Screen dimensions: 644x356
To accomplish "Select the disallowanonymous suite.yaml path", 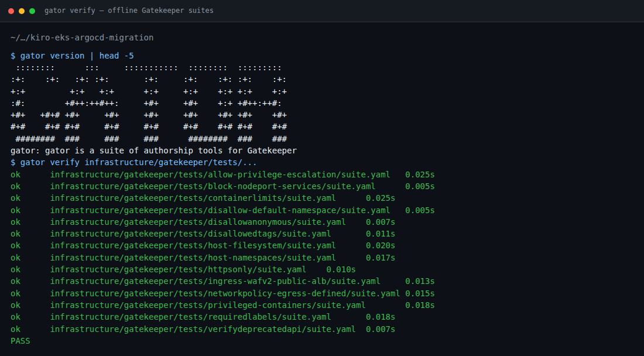I will (198, 222).
